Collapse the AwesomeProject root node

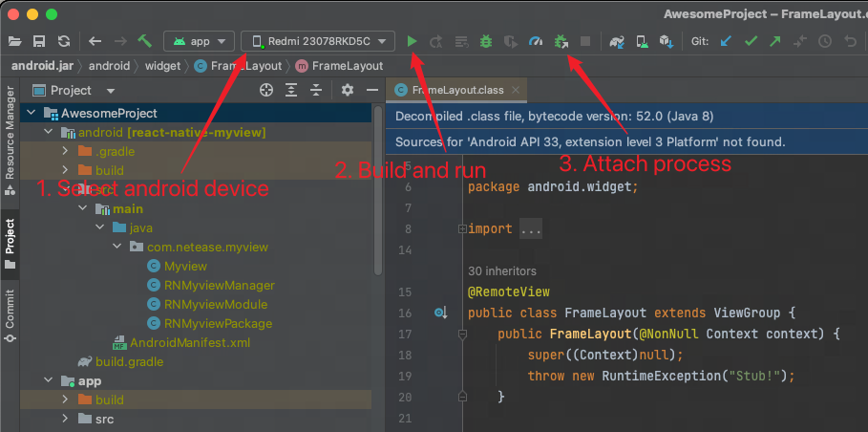click(31, 113)
